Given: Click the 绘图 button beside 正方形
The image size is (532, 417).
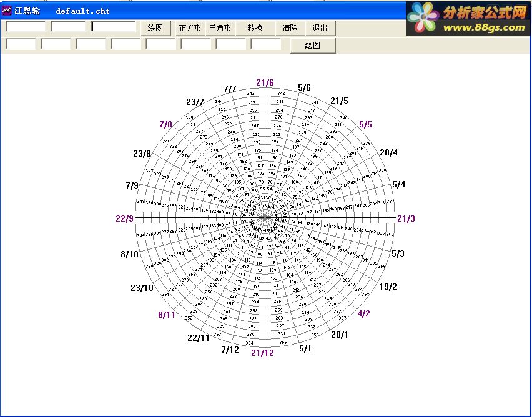Looking at the screenshot, I should pos(155,28).
